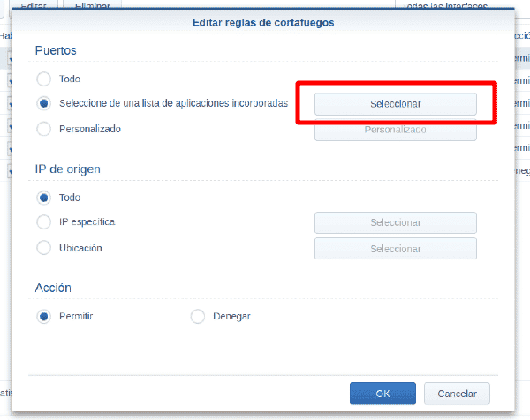Click the Editar button behind the dialog
This screenshot has width=530, height=420.
pos(33,4)
